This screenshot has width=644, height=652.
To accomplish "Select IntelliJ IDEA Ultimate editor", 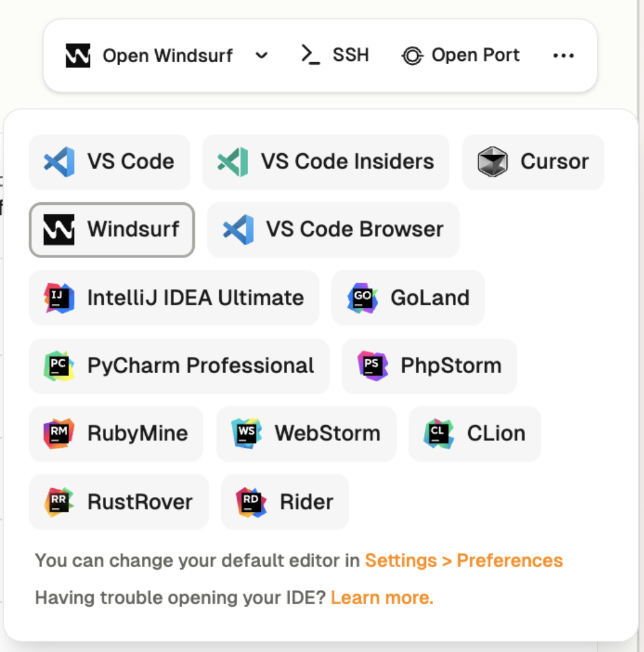I will pos(174,298).
